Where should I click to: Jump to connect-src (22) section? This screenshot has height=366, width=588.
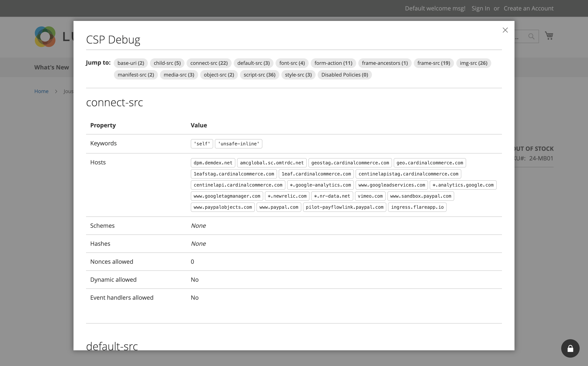click(x=209, y=63)
